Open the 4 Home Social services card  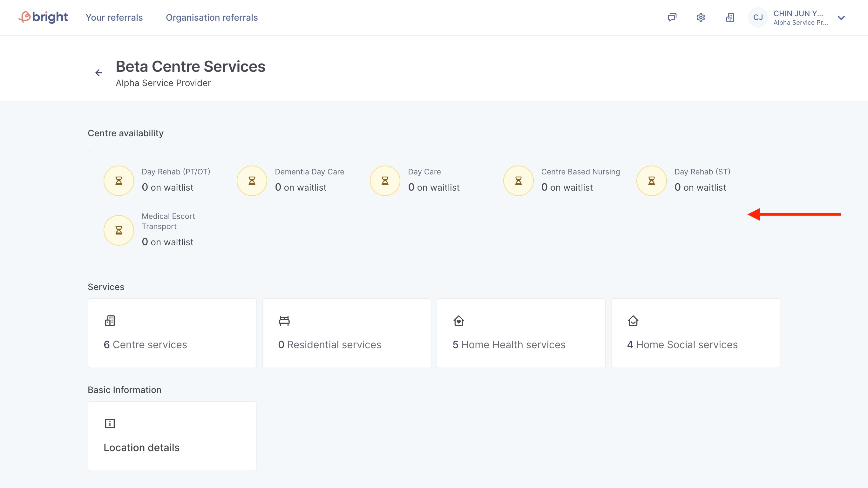coord(695,333)
